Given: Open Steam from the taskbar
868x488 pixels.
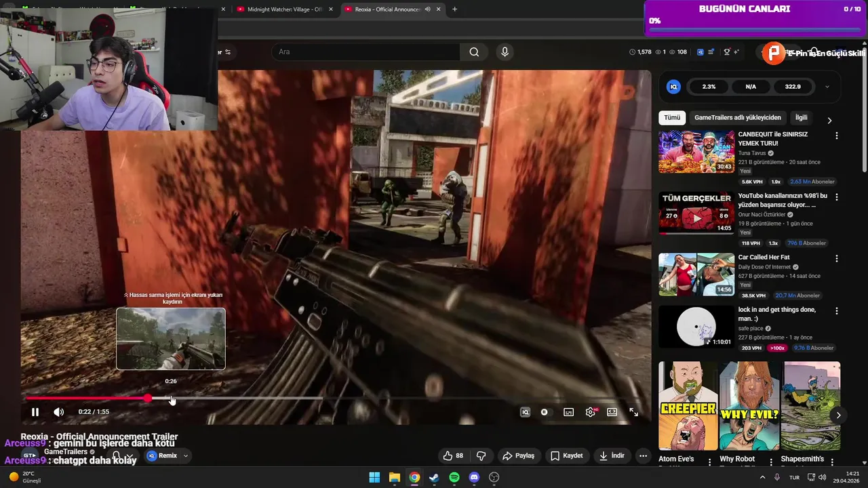Looking at the screenshot, I should [x=434, y=477].
